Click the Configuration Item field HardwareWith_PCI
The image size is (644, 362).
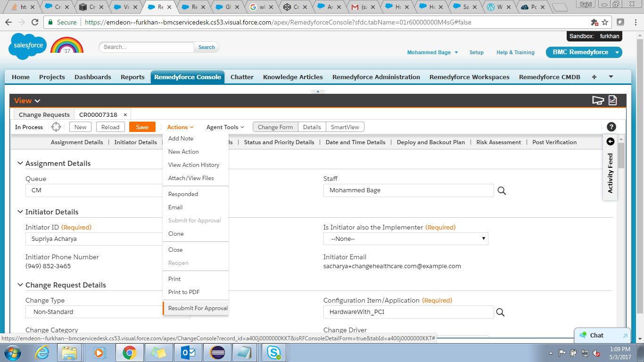(408, 312)
